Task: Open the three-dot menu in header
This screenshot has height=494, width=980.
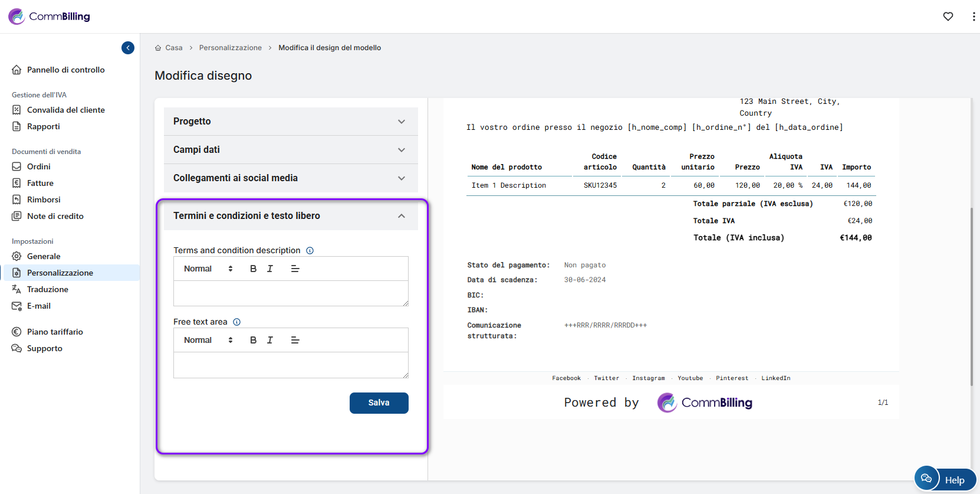Action: click(x=973, y=17)
